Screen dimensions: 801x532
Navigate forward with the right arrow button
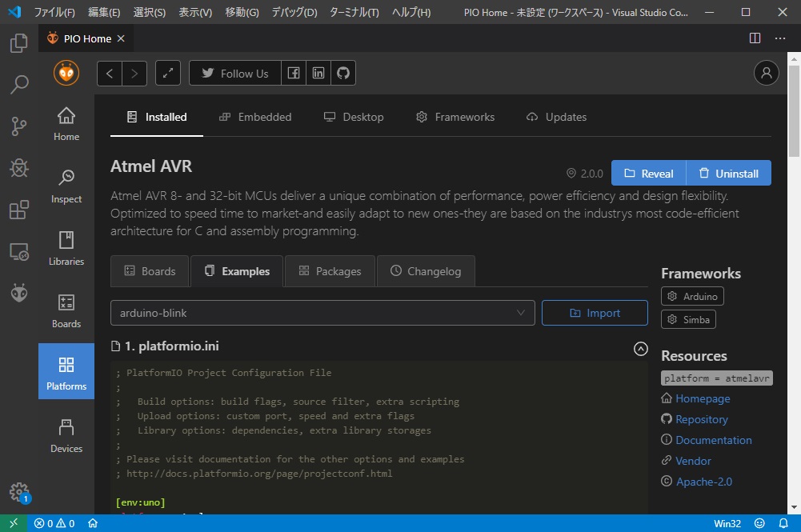134,74
